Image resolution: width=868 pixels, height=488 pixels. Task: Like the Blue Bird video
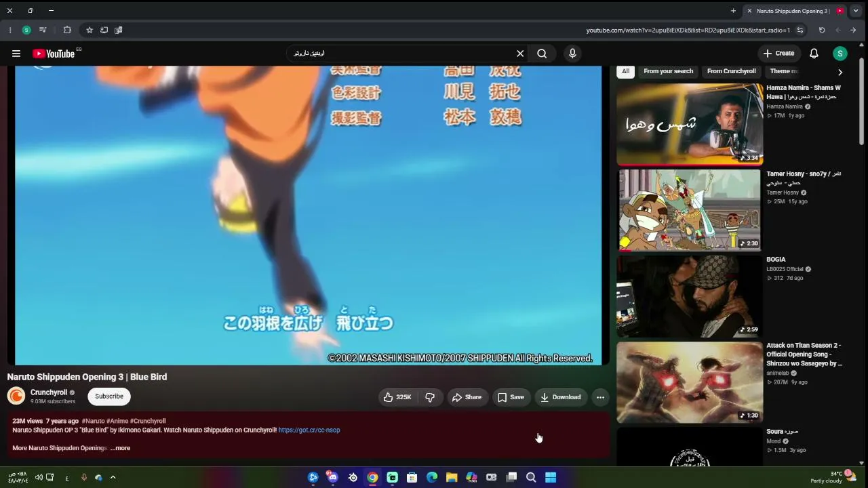(x=397, y=397)
